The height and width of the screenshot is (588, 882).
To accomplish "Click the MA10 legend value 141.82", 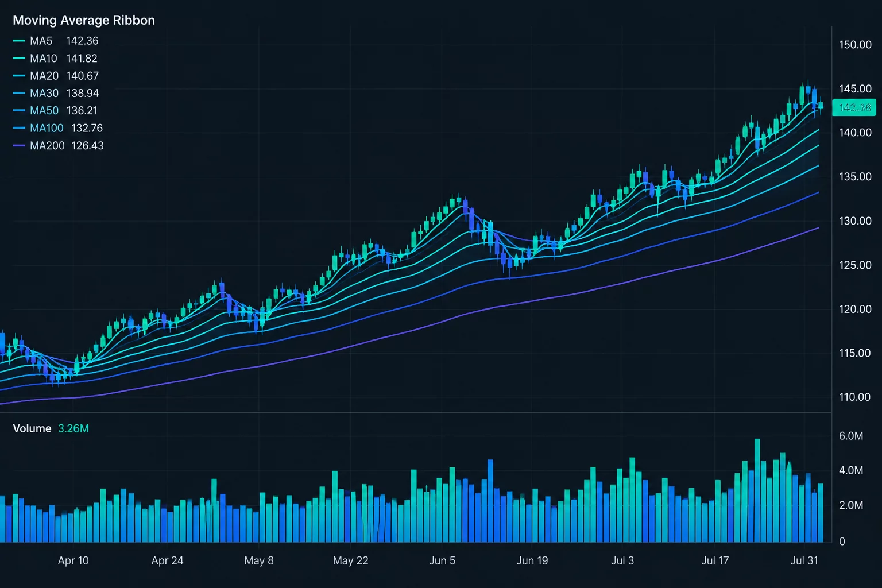I will 82,59.
